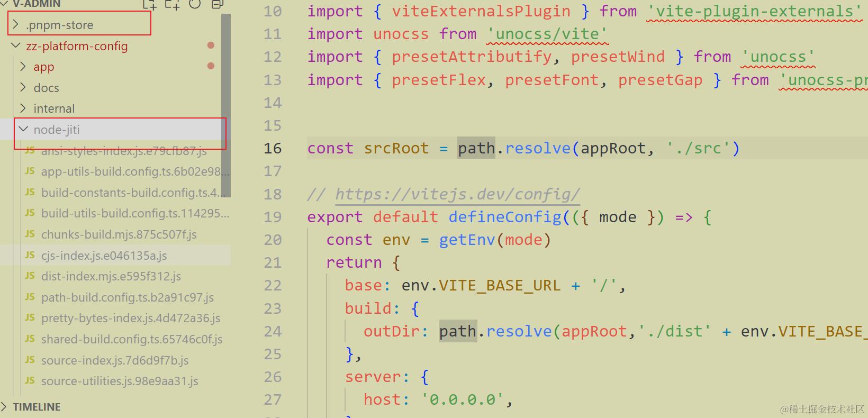Click the JS icon beside path-build.config.ts.b2a91c97.js
The width and height of the screenshot is (868, 418).
30,297
